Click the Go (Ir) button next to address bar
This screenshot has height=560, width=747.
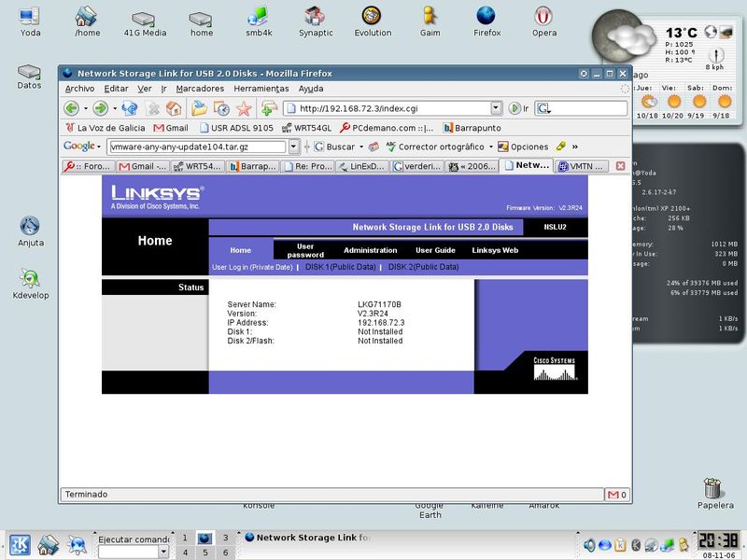pos(519,108)
